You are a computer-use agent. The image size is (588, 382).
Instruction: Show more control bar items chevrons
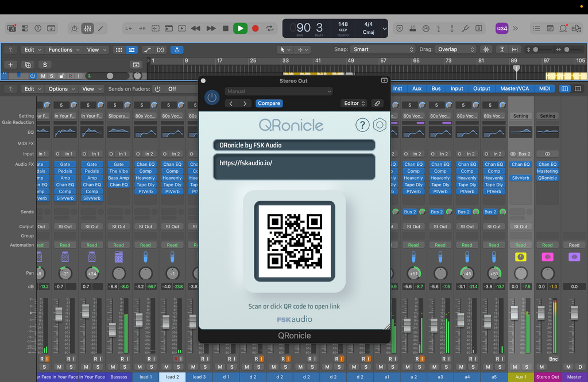516,29
